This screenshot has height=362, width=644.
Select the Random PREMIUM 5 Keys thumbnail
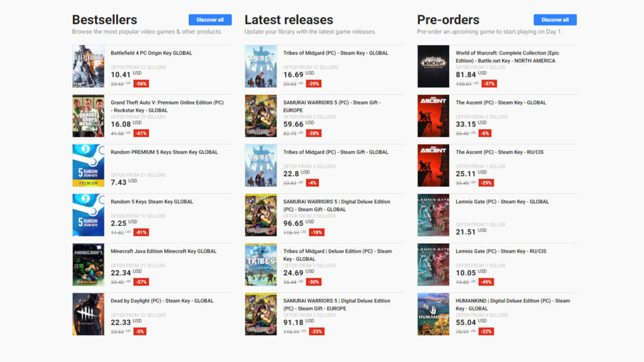[x=88, y=166]
